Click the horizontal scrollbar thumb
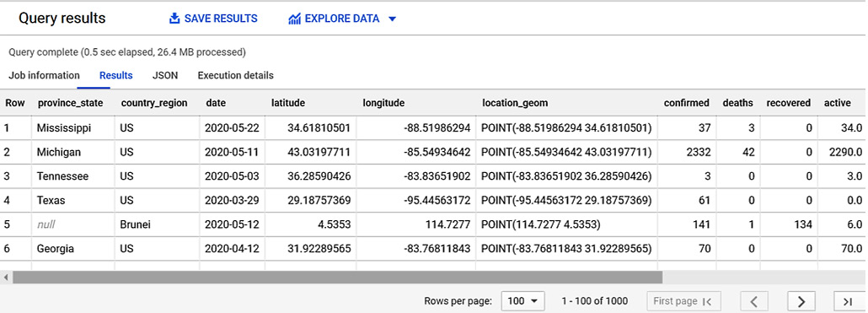The image size is (868, 313). [x=337, y=277]
